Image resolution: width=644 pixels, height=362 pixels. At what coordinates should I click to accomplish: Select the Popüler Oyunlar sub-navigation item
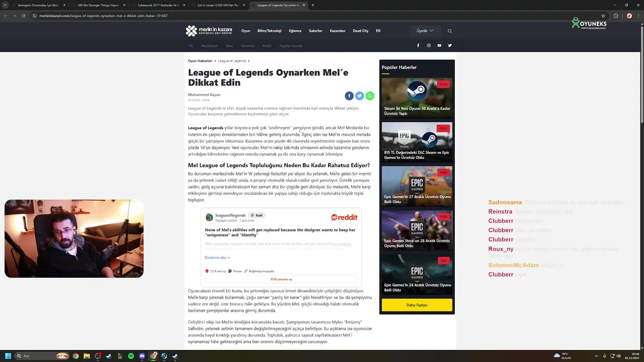tap(291, 46)
